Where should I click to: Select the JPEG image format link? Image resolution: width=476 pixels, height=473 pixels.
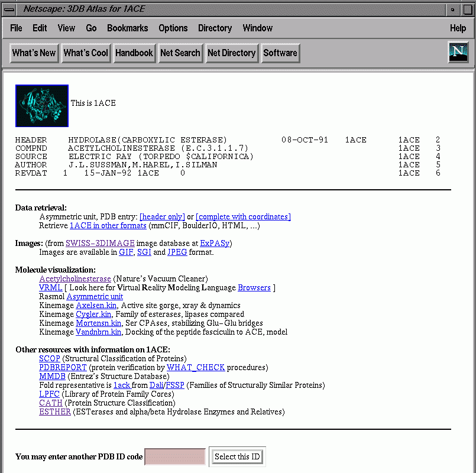point(177,252)
